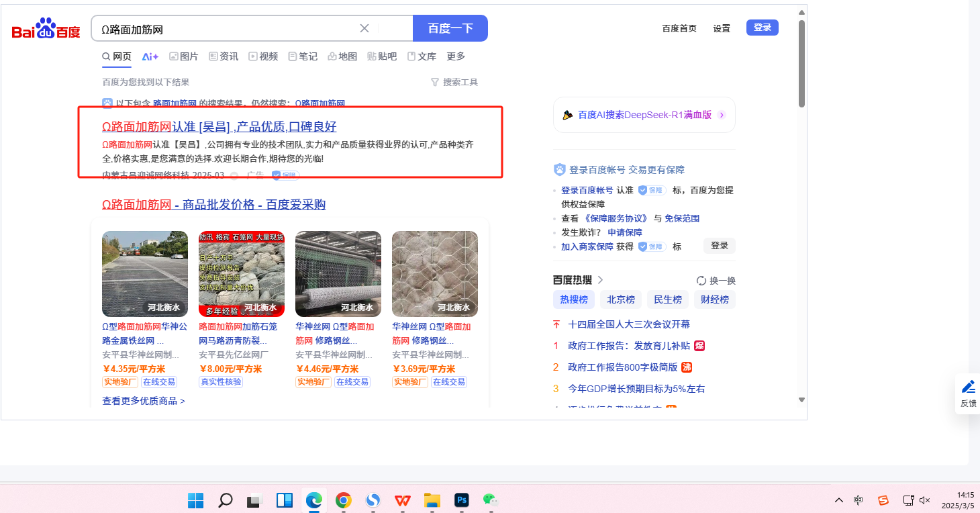Screen dimensions: 980x513
Task: Open the 昊昌 ad result title link
Action: [x=219, y=127]
